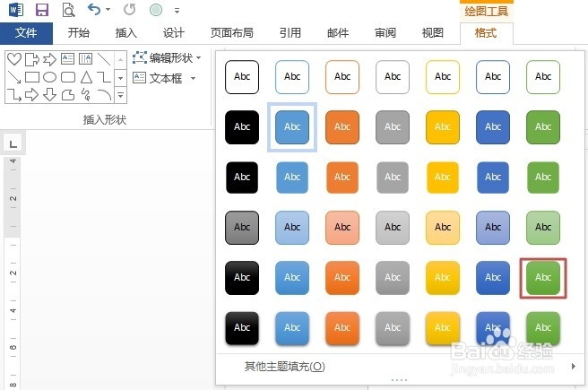The height and width of the screenshot is (390, 588).
Task: Click the Redo (repeat) icon
Action: pyautogui.click(x=129, y=9)
